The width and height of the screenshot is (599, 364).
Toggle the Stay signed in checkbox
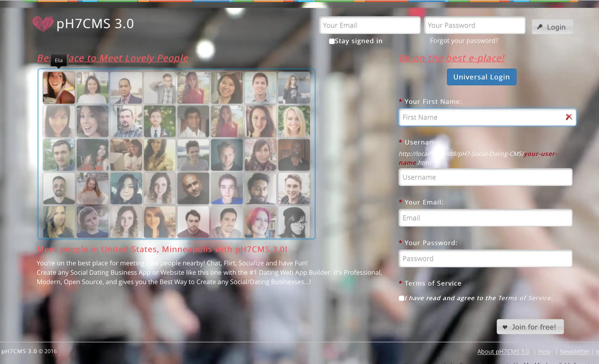[x=331, y=41]
